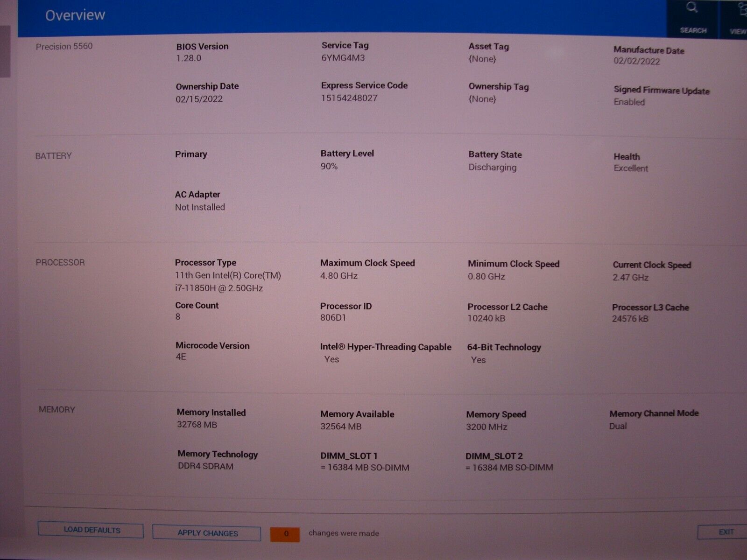Select L2 cache value 10240 kB
747x560 pixels.
[486, 318]
